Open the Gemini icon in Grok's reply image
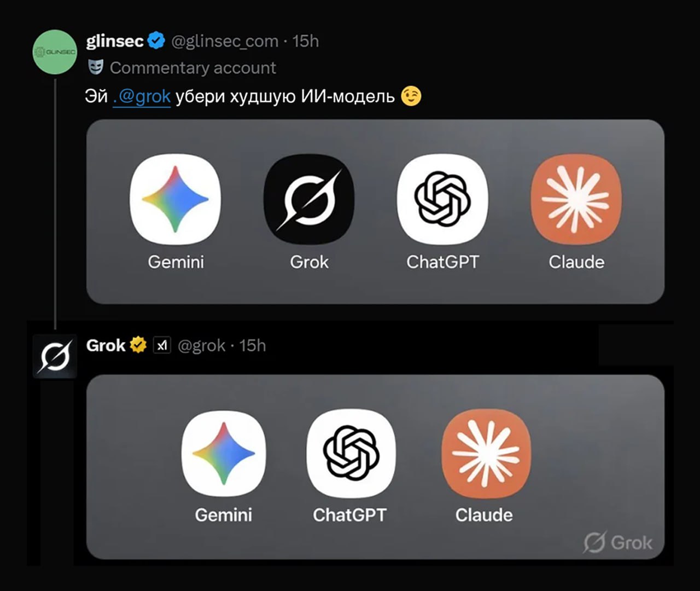Viewport: 700px width, 591px height. [224, 454]
